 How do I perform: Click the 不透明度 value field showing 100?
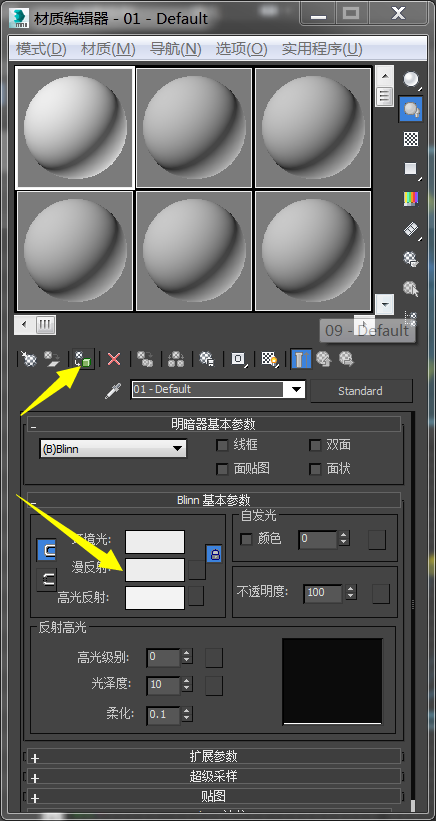[x=323, y=593]
